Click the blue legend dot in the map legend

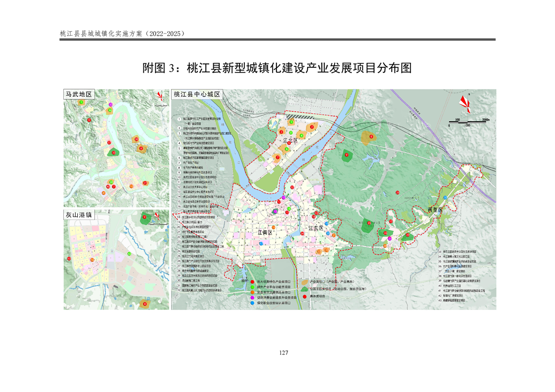pyautogui.click(x=253, y=303)
